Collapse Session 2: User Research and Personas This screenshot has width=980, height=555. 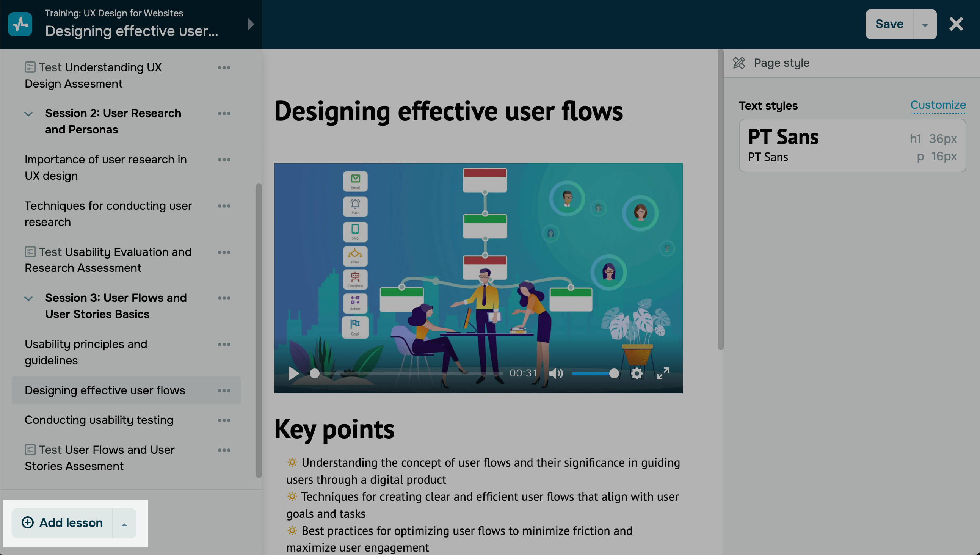click(28, 114)
